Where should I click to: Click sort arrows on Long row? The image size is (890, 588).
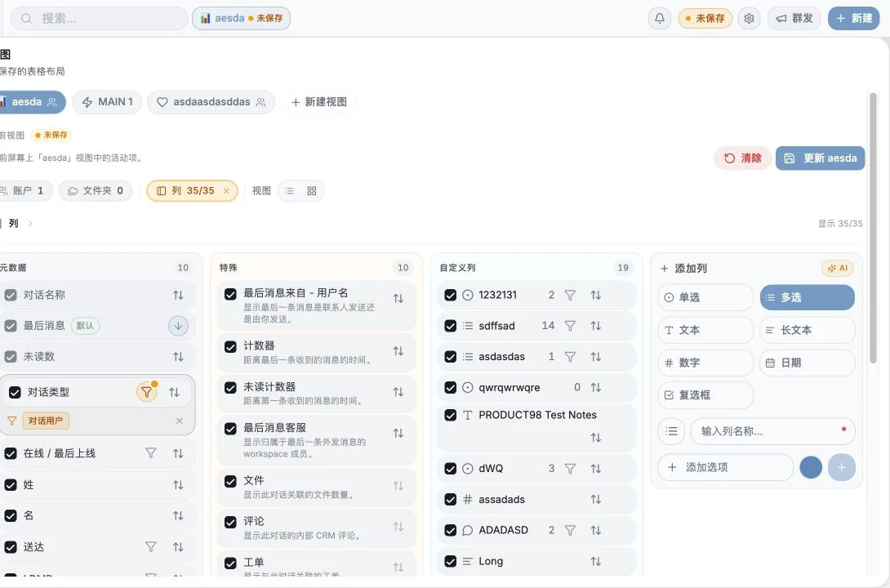[595, 561]
